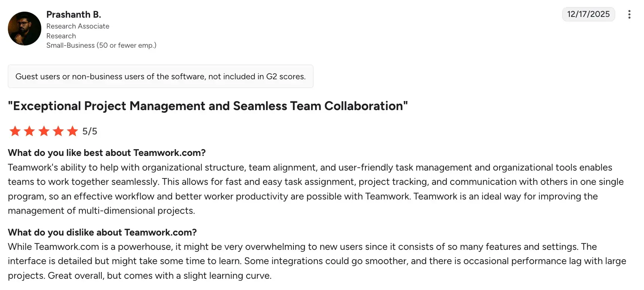Open the review titled Exceptional Project Management

208,106
